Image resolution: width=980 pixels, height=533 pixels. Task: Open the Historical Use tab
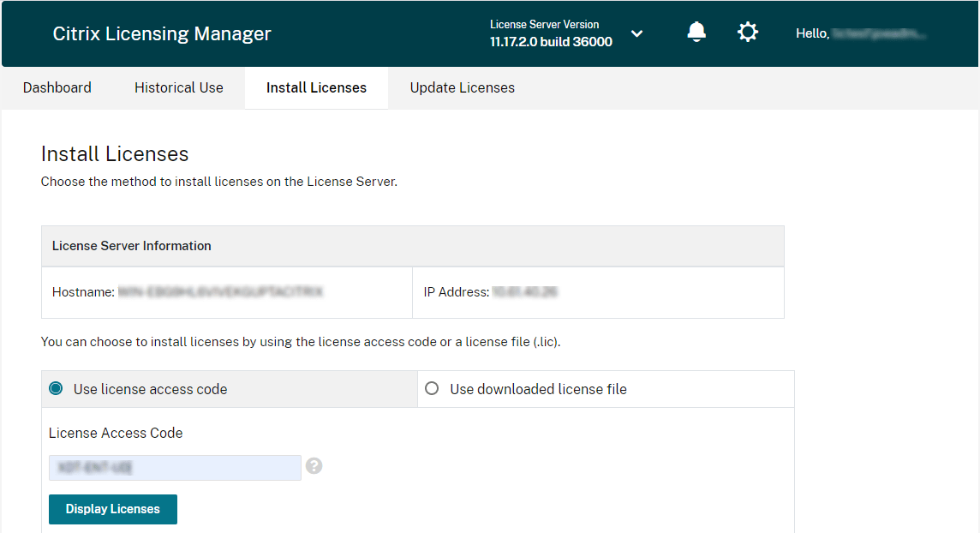pyautogui.click(x=178, y=87)
